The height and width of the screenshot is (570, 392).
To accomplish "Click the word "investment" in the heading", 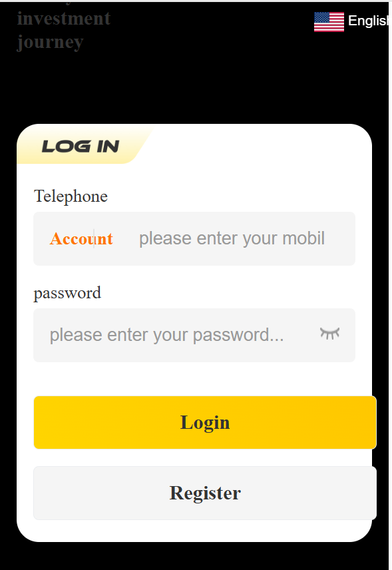I will tap(64, 19).
